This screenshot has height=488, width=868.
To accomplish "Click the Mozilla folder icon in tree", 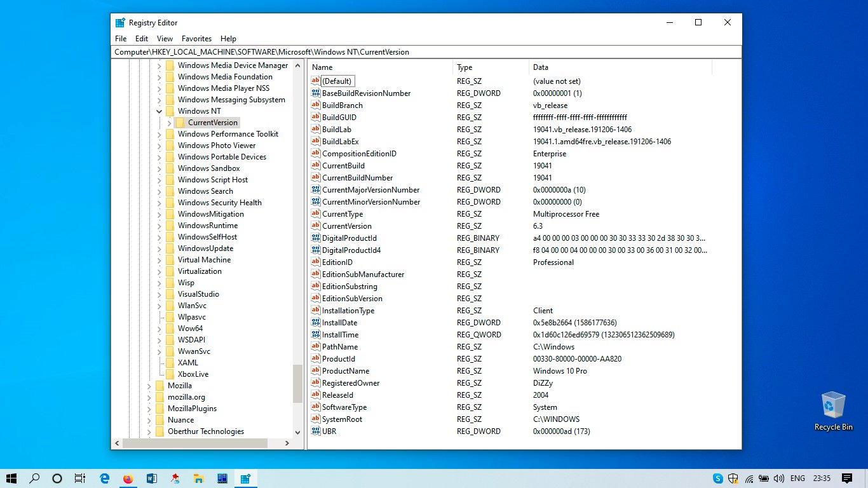I will tap(159, 386).
